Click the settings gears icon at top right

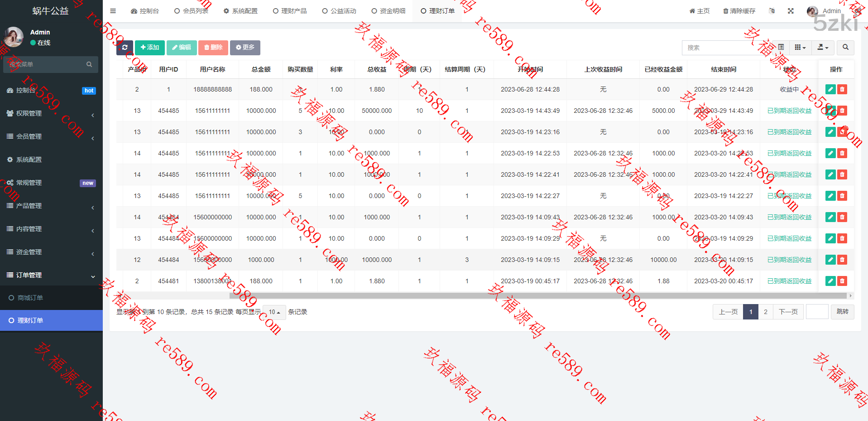pyautogui.click(x=858, y=11)
